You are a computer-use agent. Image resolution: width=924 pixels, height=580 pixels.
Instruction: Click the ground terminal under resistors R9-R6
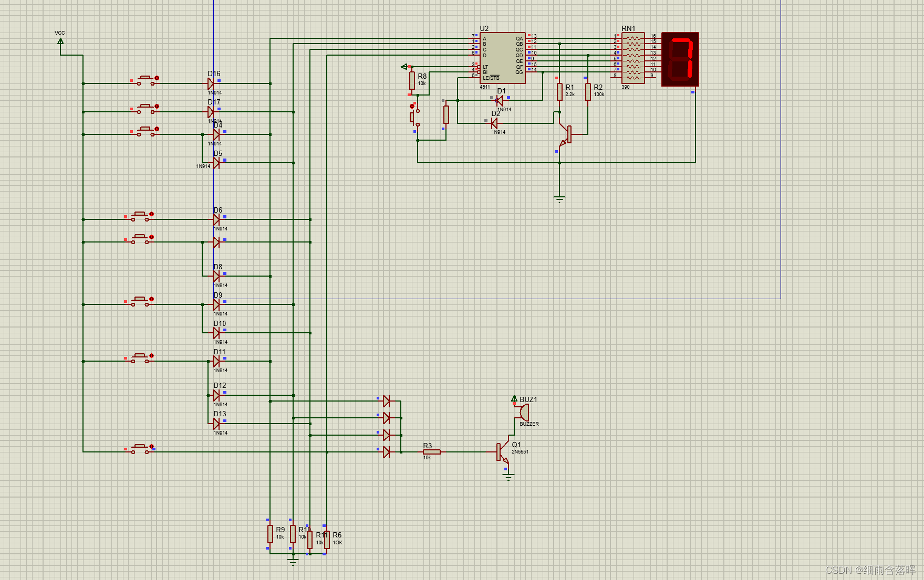(293, 562)
